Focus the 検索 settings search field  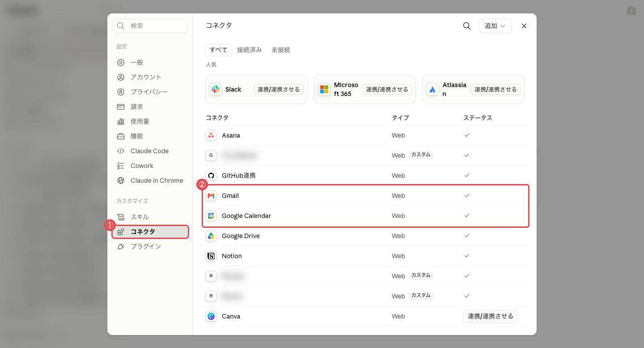click(x=150, y=26)
